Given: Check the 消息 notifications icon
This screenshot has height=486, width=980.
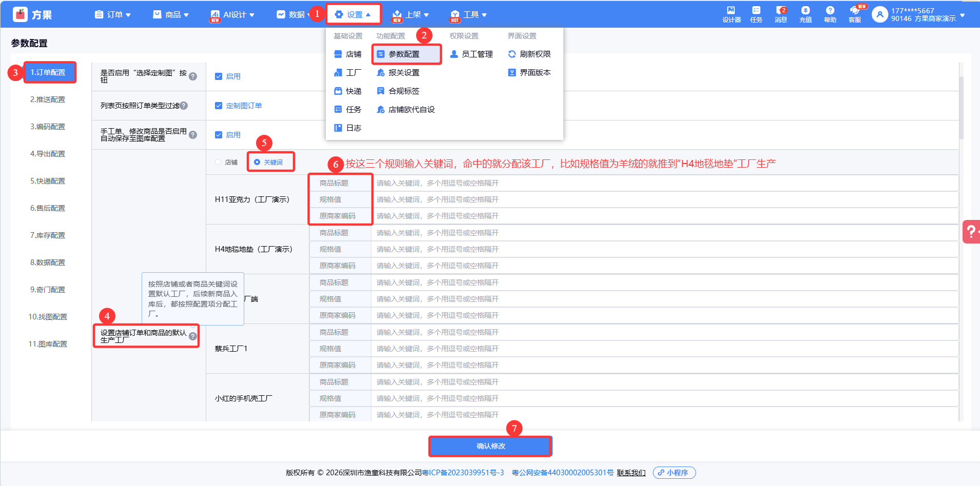Looking at the screenshot, I should coord(780,14).
